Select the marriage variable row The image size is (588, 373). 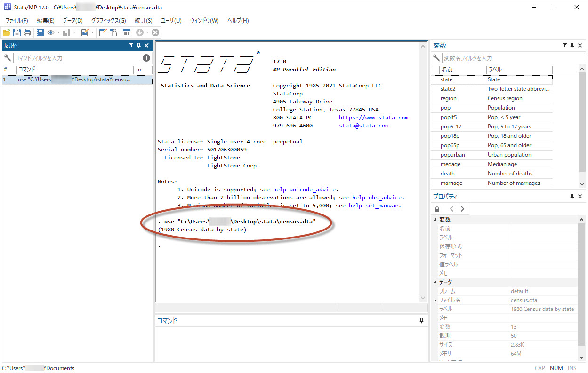click(x=491, y=183)
